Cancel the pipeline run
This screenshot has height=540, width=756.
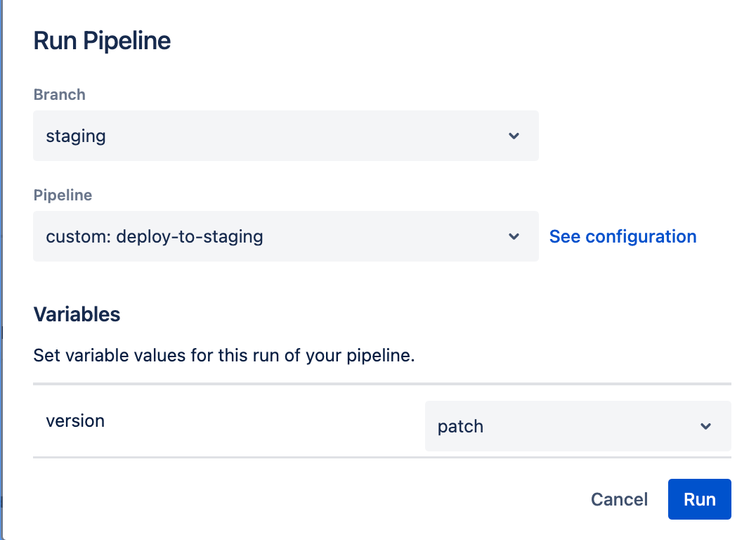[x=619, y=499]
